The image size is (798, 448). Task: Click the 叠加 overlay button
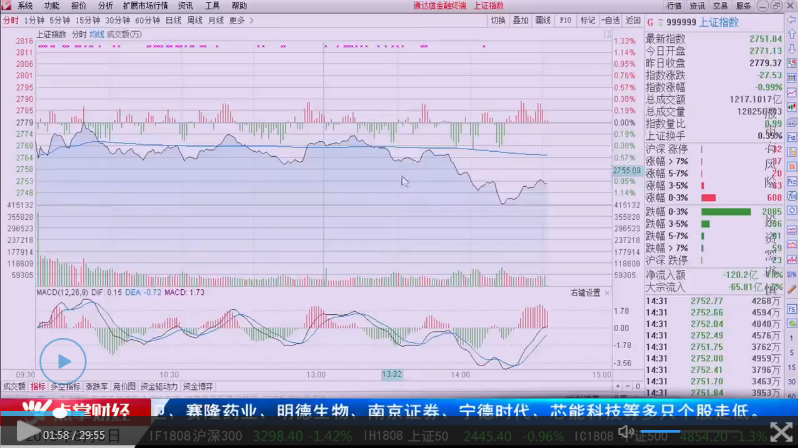(520, 20)
